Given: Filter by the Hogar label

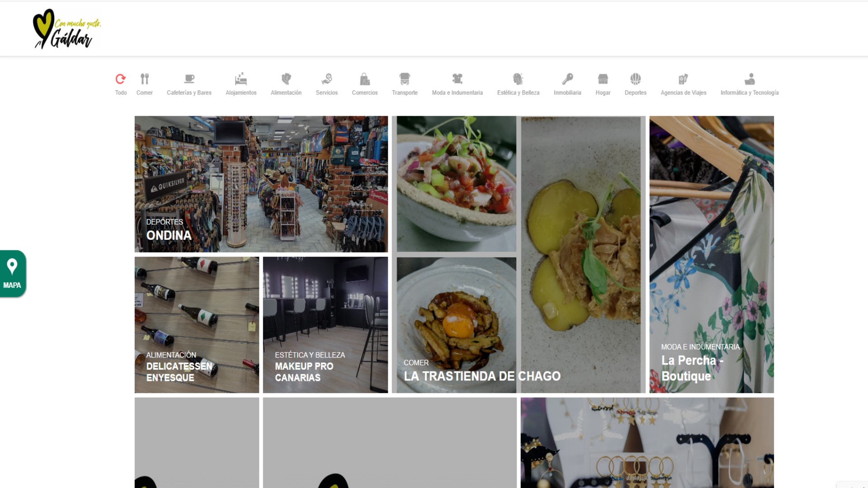Looking at the screenshot, I should 603,93.
